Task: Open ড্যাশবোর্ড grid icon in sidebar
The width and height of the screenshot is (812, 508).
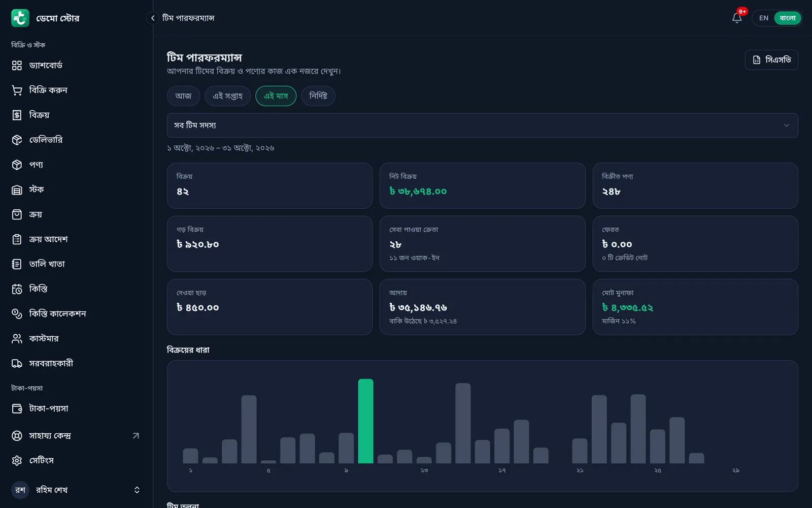Action: coord(17,66)
